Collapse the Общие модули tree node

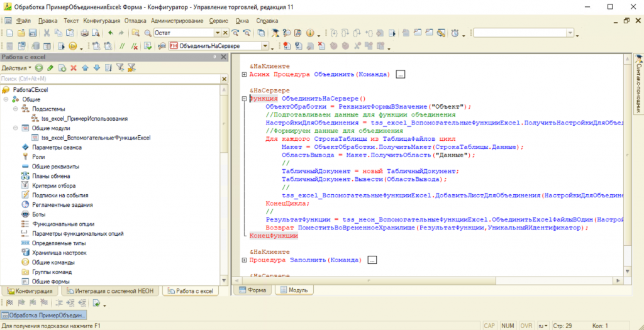click(16, 128)
